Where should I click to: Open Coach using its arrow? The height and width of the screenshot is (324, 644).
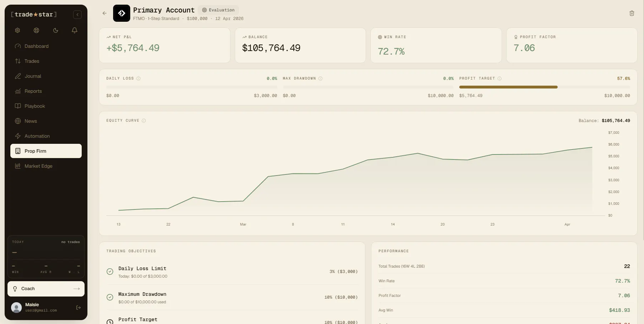77,289
